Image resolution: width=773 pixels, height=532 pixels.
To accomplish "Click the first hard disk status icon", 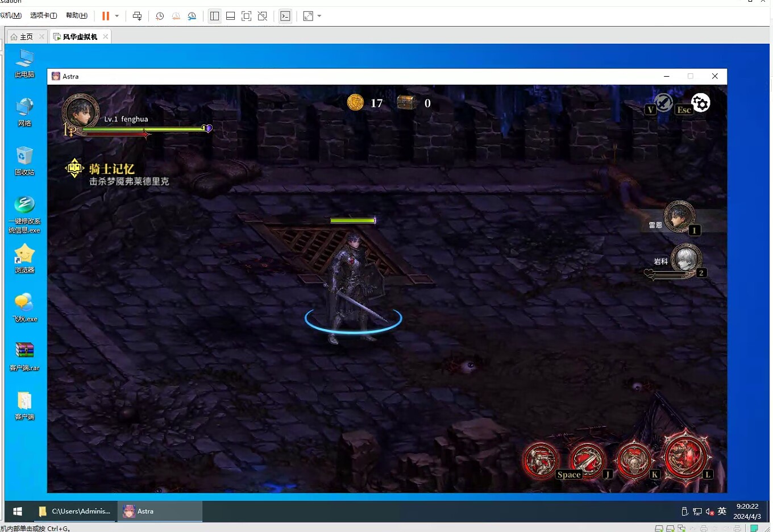I will pyautogui.click(x=659, y=528).
